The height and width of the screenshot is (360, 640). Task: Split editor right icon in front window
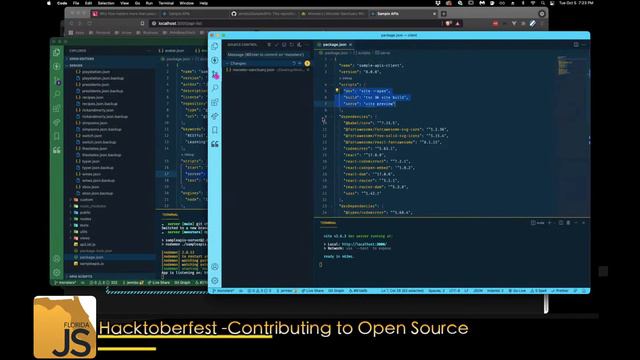[x=576, y=44]
